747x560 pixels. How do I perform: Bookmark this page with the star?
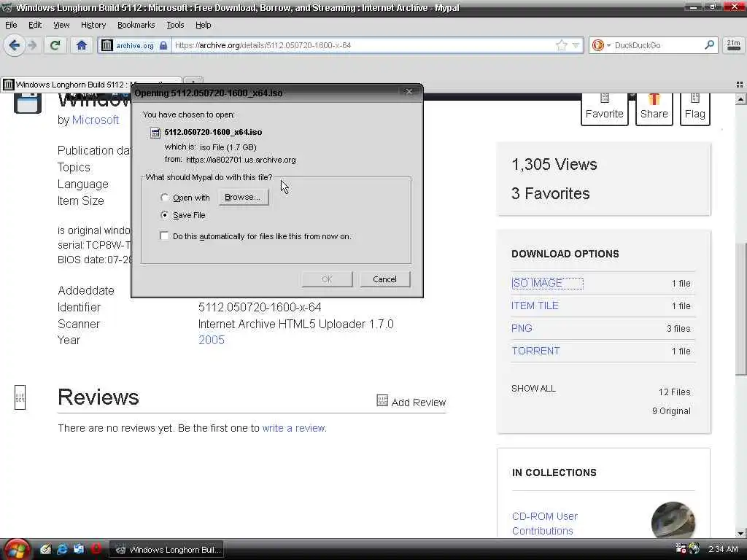(x=562, y=46)
